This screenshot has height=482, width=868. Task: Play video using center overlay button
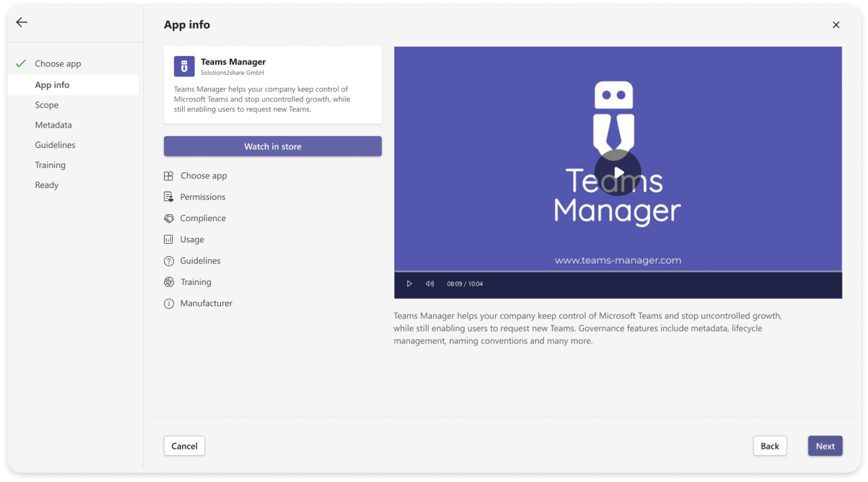point(618,173)
